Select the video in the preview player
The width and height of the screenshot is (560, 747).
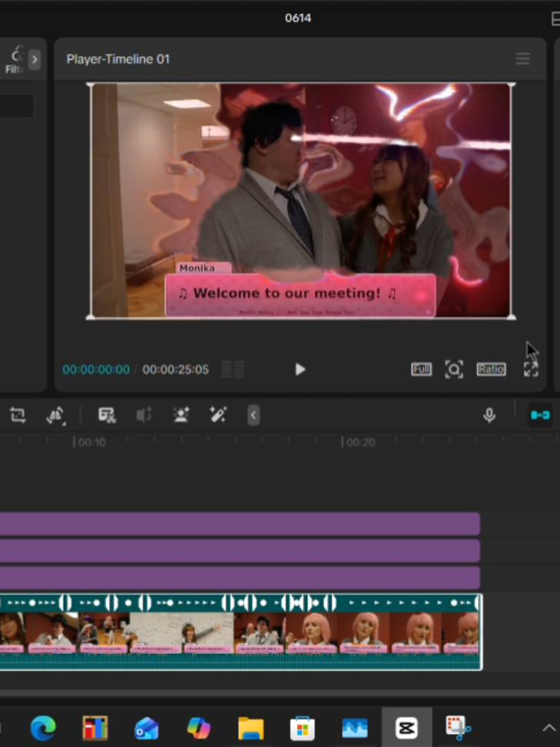coord(300,201)
